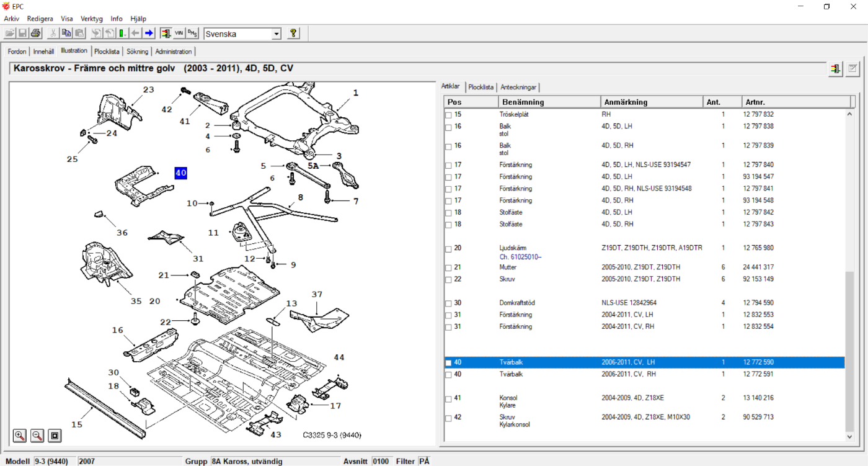Screen dimensions: 868x466
Task: Click the add-to-picklist icon beside the title bar
Action: 836,68
